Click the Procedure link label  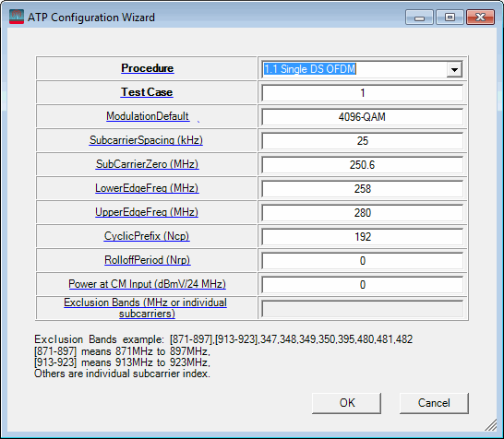(x=147, y=68)
